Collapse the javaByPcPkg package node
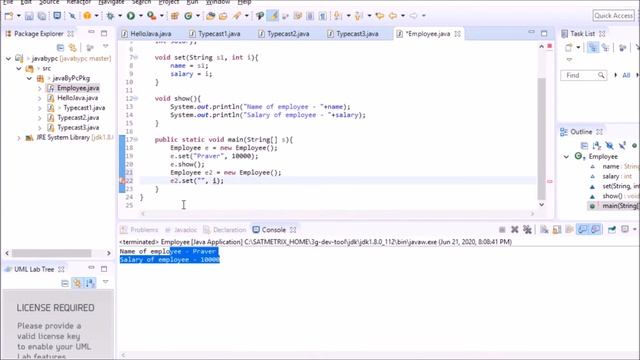The width and height of the screenshot is (640, 360). tap(29, 78)
